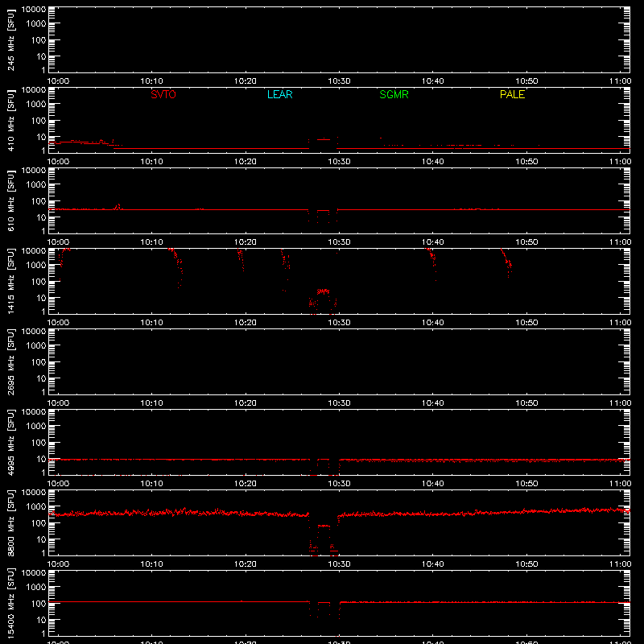Click 10:40 time label below 610 MHz panel
Image resolution: width=644 pixels, height=644 pixels.
pyautogui.click(x=433, y=242)
